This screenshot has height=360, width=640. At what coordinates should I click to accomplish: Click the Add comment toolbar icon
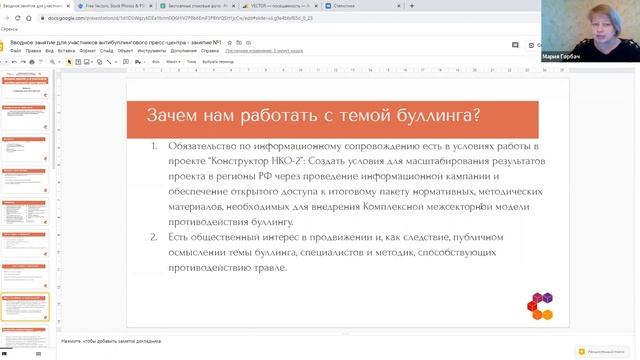click(126, 62)
